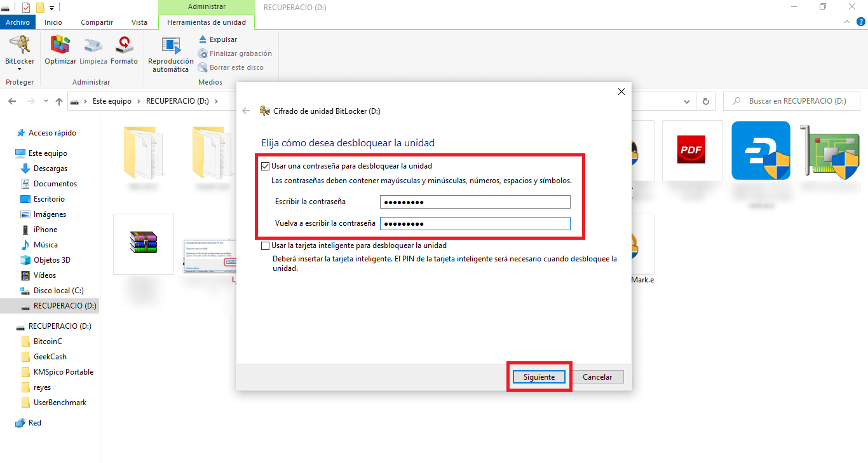Navigate back in File Explorer
This screenshot has width=868, height=463.
pyautogui.click(x=12, y=101)
